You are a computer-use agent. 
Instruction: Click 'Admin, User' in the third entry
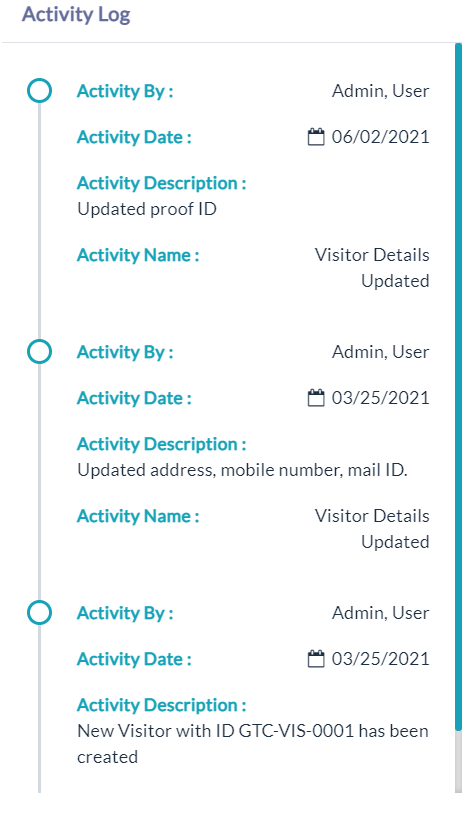pos(380,612)
